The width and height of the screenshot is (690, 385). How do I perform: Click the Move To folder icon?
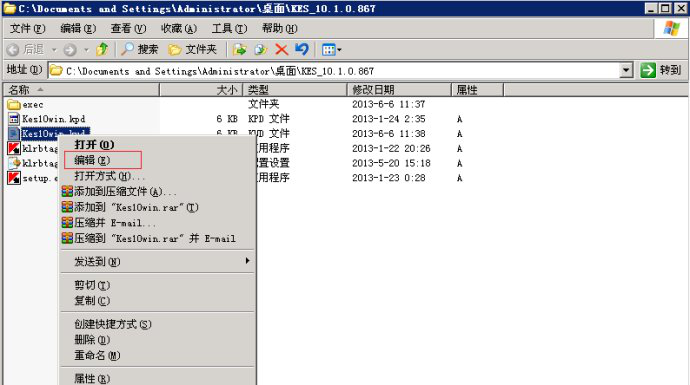point(239,49)
